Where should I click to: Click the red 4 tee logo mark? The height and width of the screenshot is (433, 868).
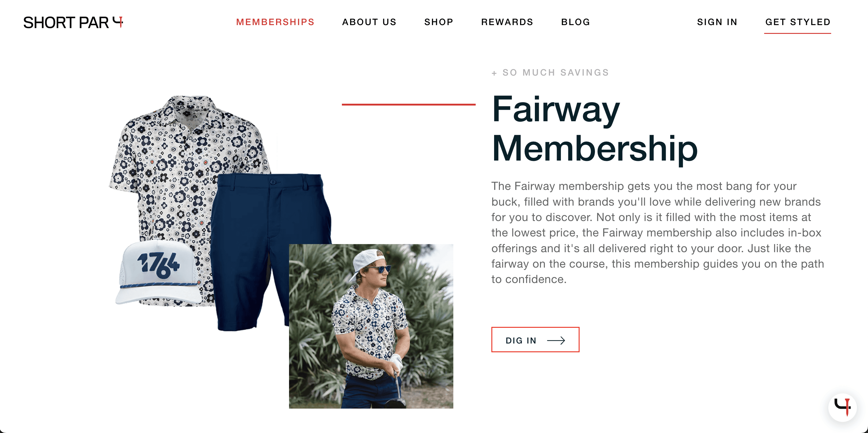tap(118, 21)
